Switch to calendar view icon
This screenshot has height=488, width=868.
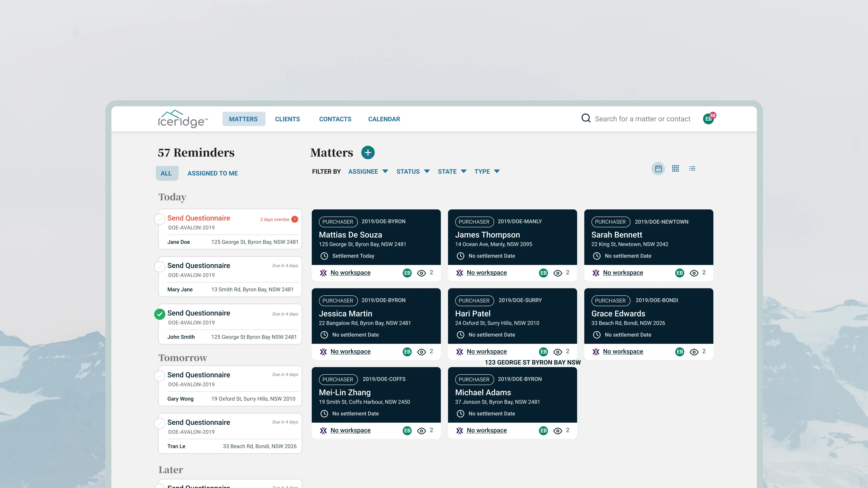coord(658,169)
